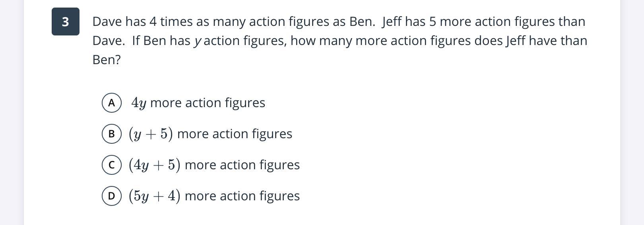Click the word 'Ben?' ending the question

coord(107,60)
